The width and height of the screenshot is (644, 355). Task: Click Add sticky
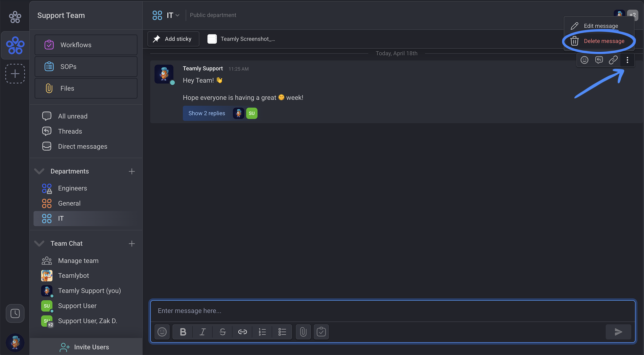[173, 39]
